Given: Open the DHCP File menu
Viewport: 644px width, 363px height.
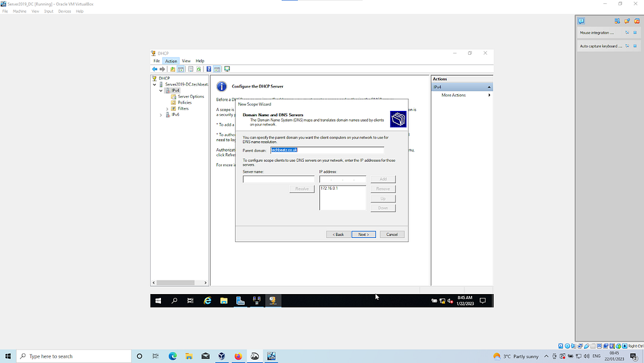Looking at the screenshot, I should [156, 61].
